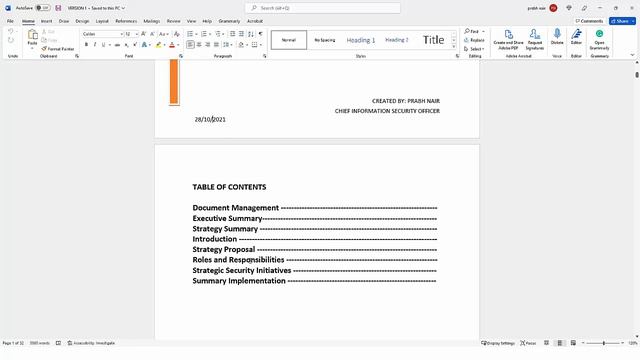This screenshot has height=360, width=640.
Task: Apply yellow text highlight color
Action: 158,45
